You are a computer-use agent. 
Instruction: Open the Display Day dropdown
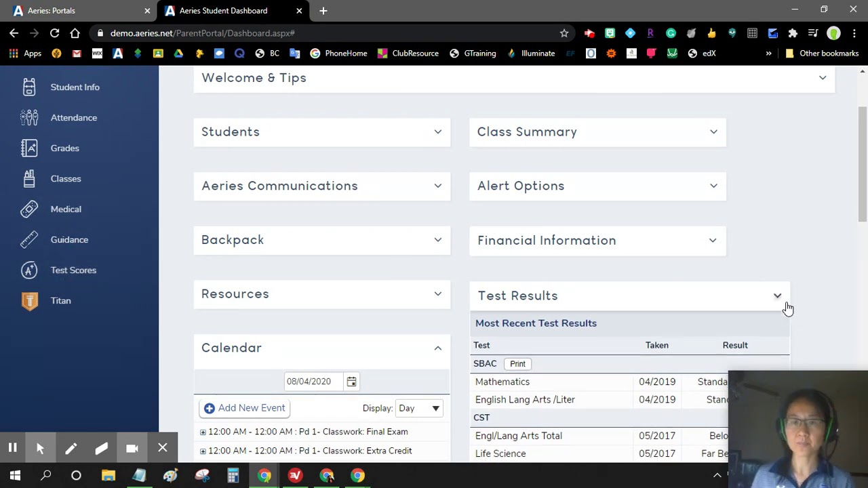tap(419, 408)
